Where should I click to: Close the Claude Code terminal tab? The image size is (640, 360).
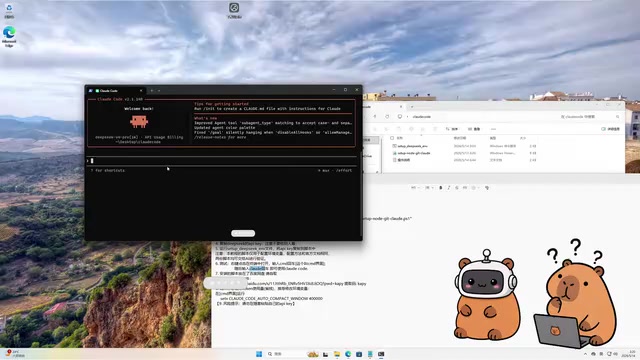pyautogui.click(x=141, y=91)
